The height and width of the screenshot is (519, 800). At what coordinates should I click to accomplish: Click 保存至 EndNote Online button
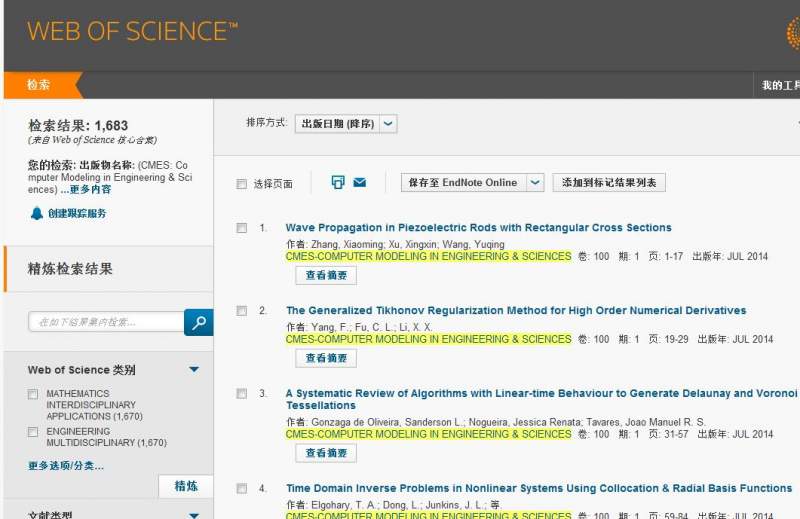463,182
